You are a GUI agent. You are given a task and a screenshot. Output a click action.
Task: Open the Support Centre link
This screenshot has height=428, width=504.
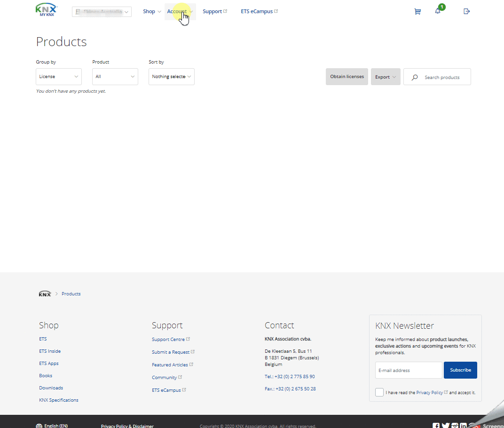171,339
